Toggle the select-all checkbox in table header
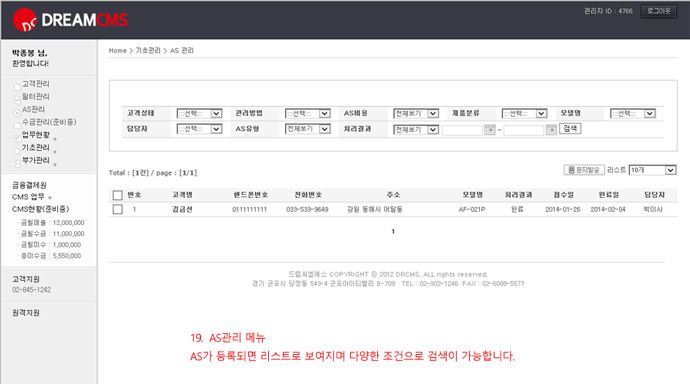Screen dimensions: 690x384 [117, 195]
